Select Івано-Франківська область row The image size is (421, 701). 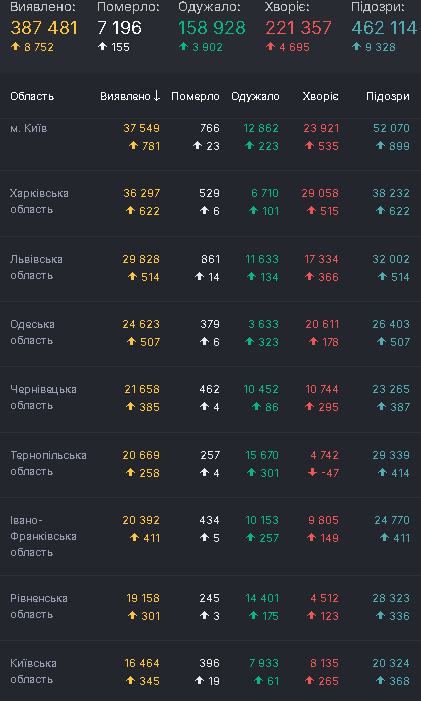(x=210, y=536)
